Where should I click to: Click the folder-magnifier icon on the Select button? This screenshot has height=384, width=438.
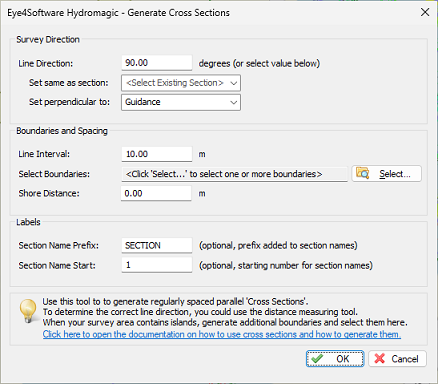[x=363, y=173]
